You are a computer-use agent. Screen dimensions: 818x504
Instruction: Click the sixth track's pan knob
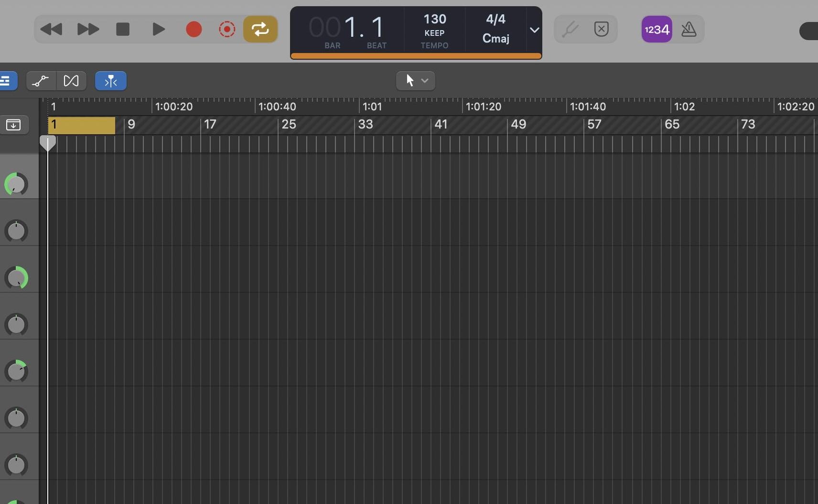(x=16, y=418)
